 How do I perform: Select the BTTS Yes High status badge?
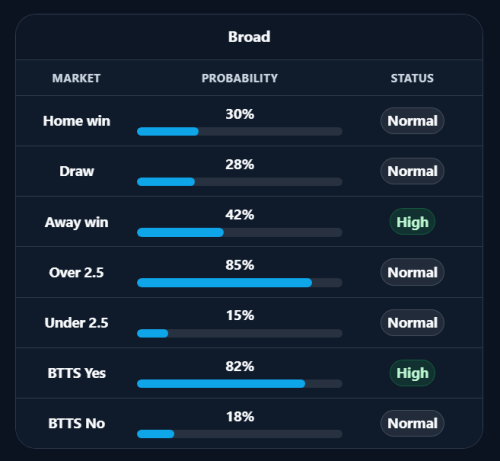[412, 373]
